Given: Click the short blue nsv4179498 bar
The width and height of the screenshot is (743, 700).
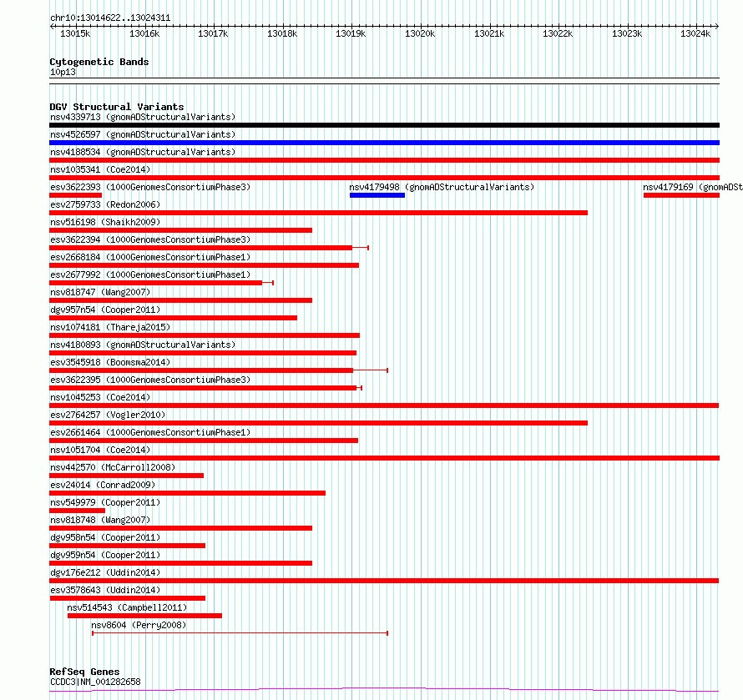Looking at the screenshot, I should click(x=377, y=195).
